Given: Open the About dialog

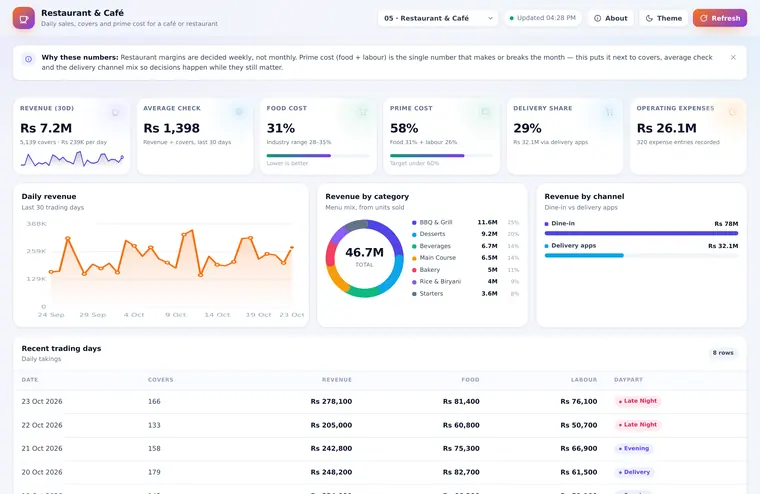Looking at the screenshot, I should 611,18.
